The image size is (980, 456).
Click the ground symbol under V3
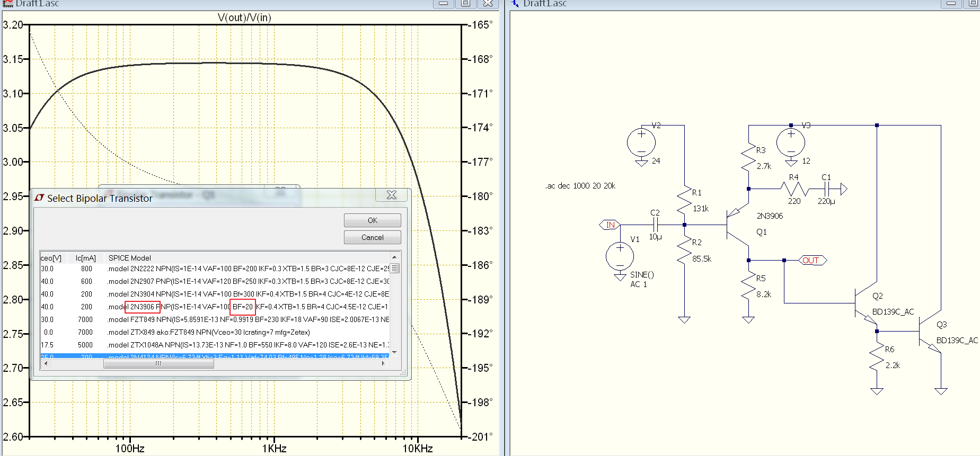pyautogui.click(x=791, y=163)
